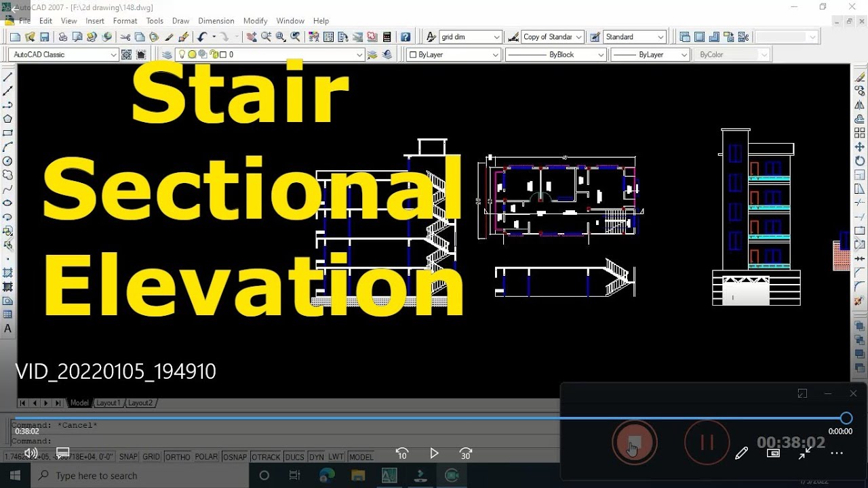
Task: Toggle MODEL space button in status bar
Action: (361, 457)
